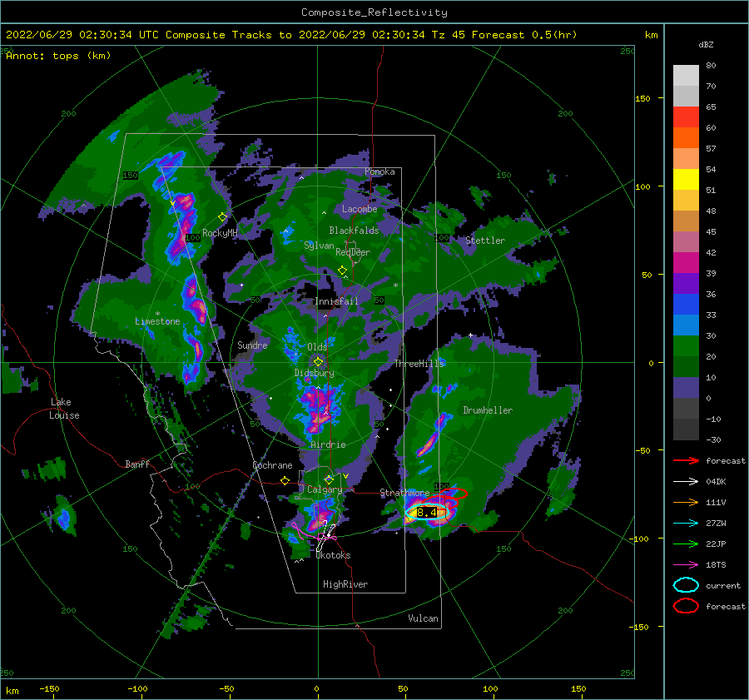Click the Didsbury label
Screen dimensions: 749x700
pyautogui.click(x=314, y=373)
